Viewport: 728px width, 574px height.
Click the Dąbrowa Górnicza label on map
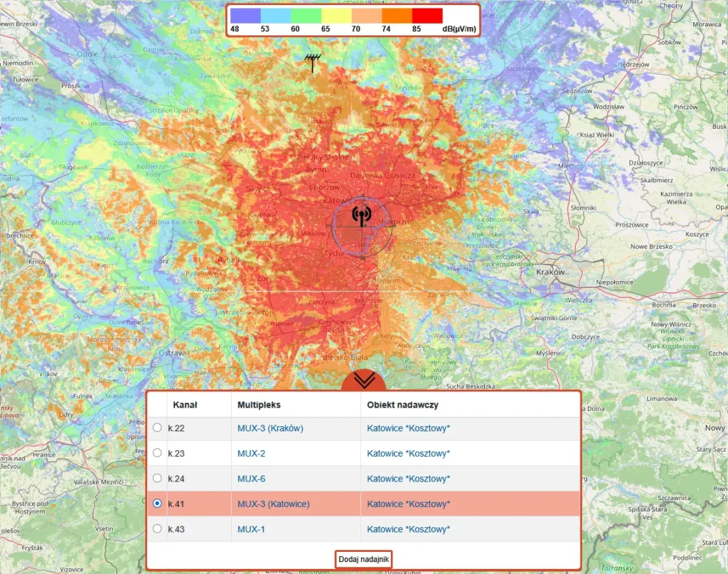[x=382, y=175]
